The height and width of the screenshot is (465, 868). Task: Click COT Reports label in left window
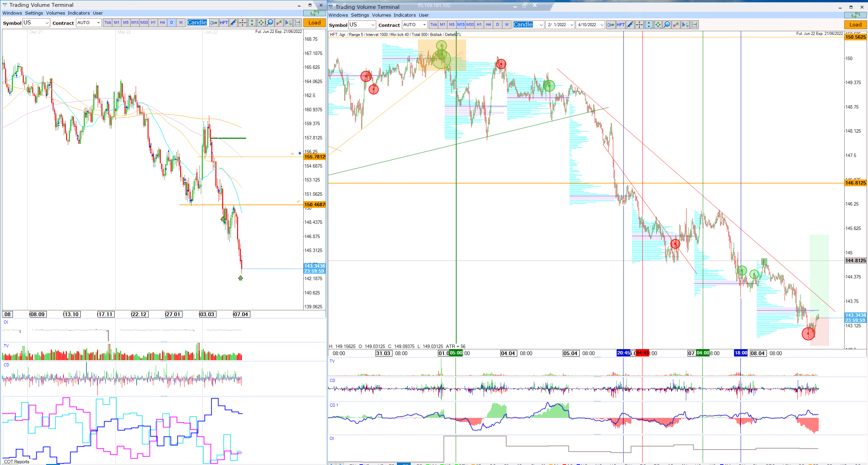point(17,462)
